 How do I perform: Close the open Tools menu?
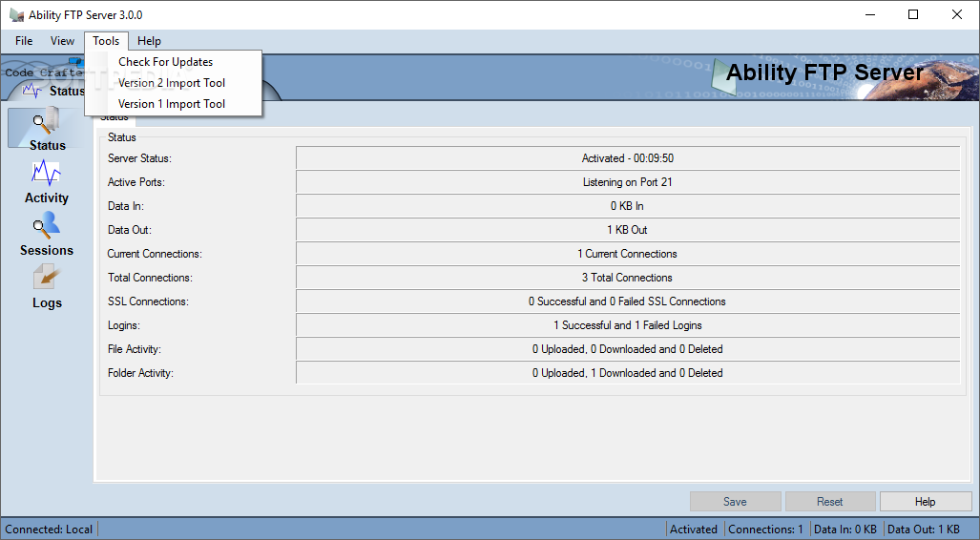point(106,41)
